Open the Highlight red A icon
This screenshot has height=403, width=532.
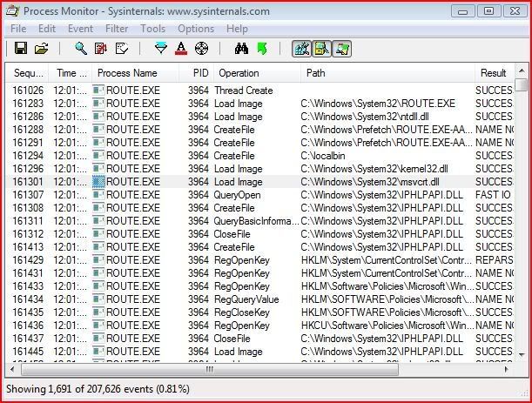[x=181, y=48]
